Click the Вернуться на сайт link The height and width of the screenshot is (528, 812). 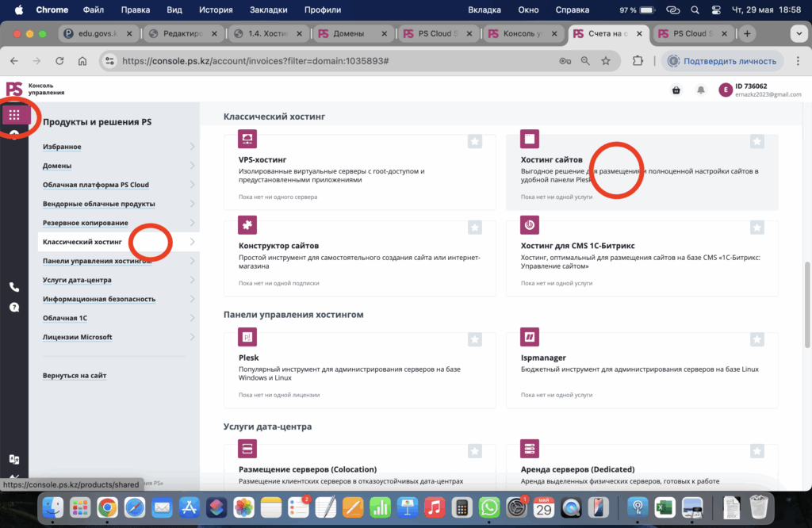(75, 375)
